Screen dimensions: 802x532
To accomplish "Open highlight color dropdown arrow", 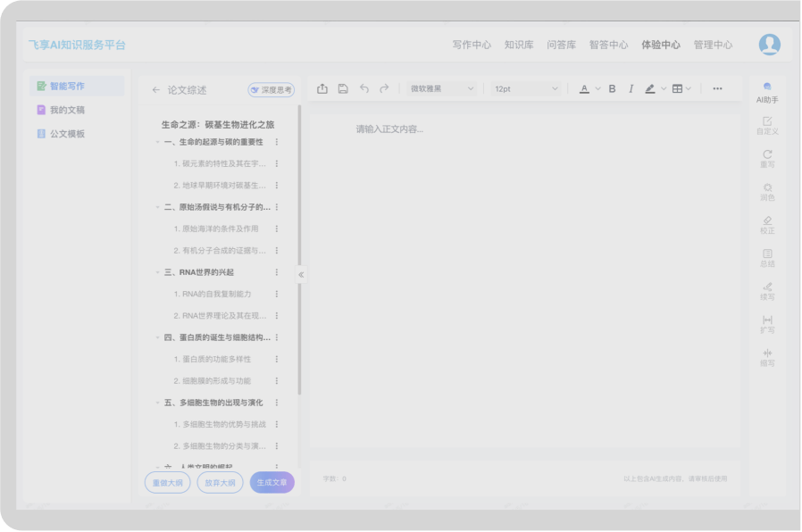I will pyautogui.click(x=664, y=89).
